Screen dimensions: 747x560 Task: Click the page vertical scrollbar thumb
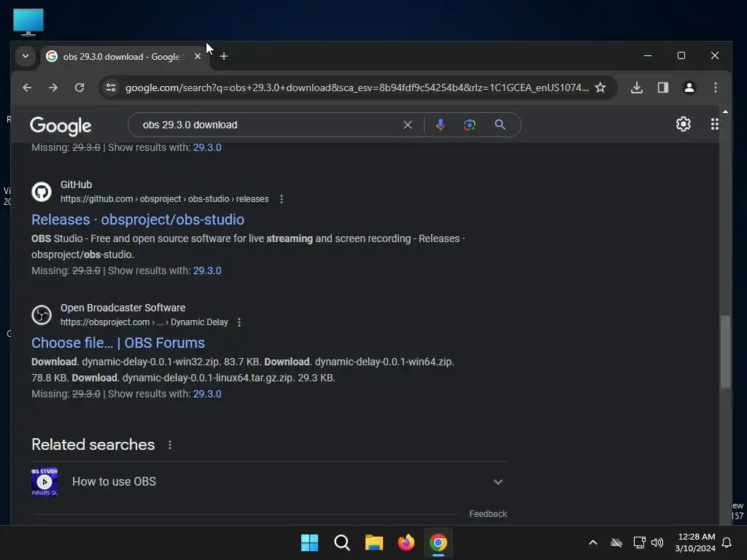click(x=725, y=352)
